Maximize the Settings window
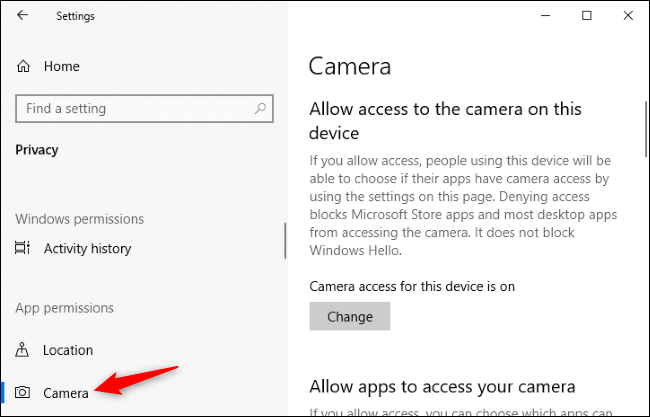This screenshot has height=417, width=650. coord(586,16)
